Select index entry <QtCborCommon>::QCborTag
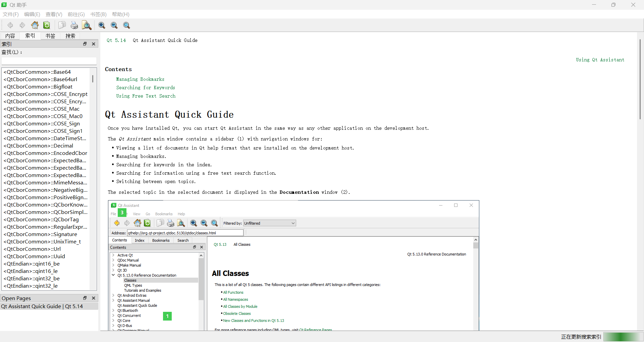The image size is (644, 342). click(x=46, y=219)
